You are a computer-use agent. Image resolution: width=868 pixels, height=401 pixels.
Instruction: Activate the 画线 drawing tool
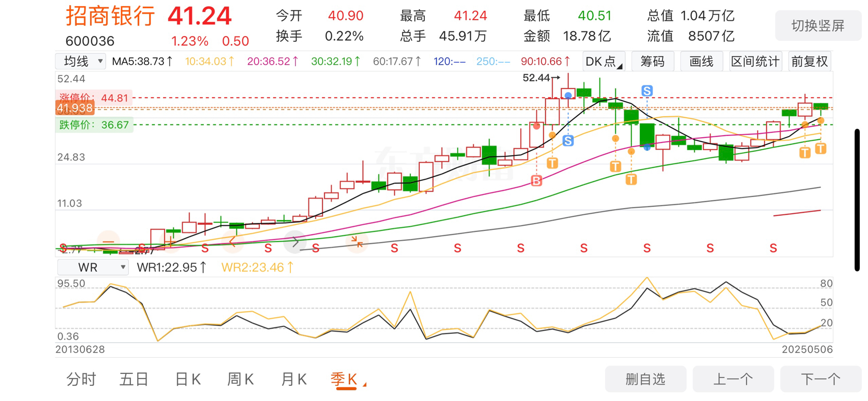(x=701, y=62)
